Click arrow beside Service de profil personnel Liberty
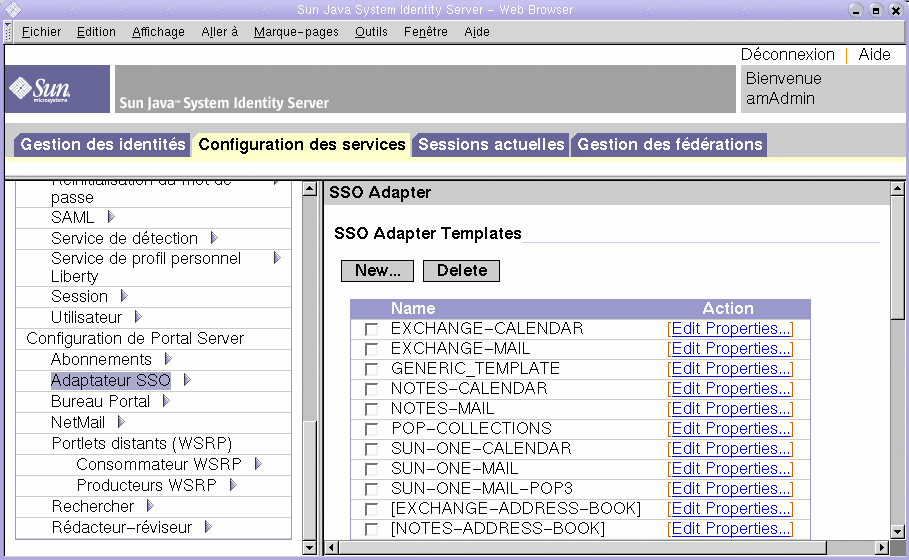This screenshot has width=909, height=560. coord(277,257)
